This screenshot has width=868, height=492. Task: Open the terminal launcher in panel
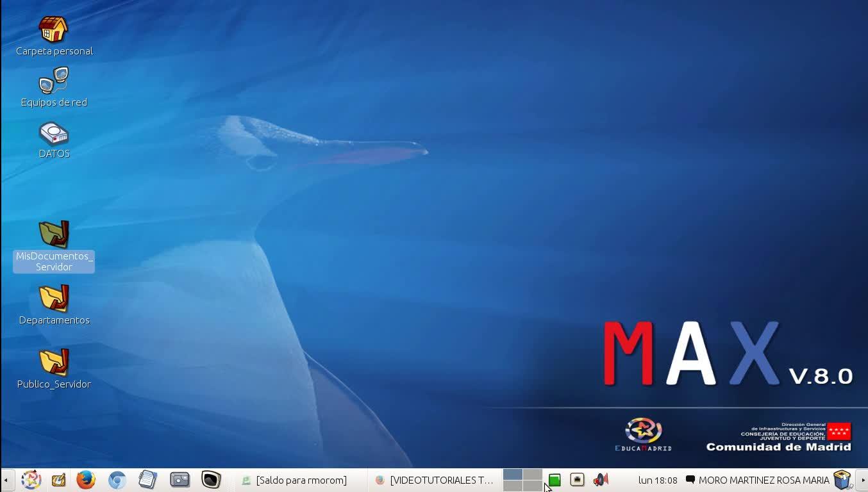211,480
